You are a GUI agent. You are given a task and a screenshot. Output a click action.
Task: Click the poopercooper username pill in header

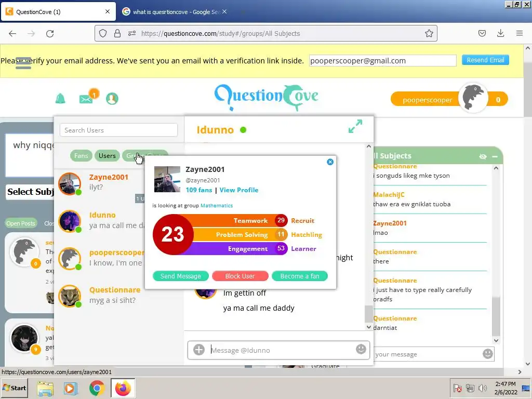click(427, 100)
